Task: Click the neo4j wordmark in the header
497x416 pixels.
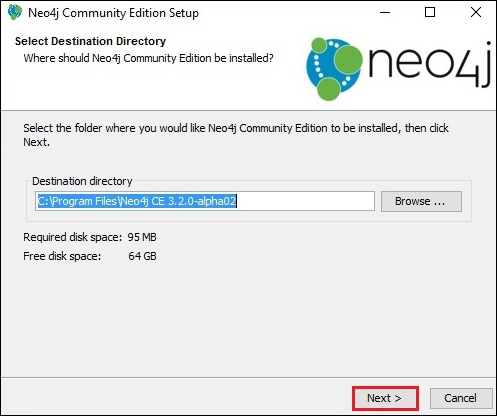Action: [430, 65]
